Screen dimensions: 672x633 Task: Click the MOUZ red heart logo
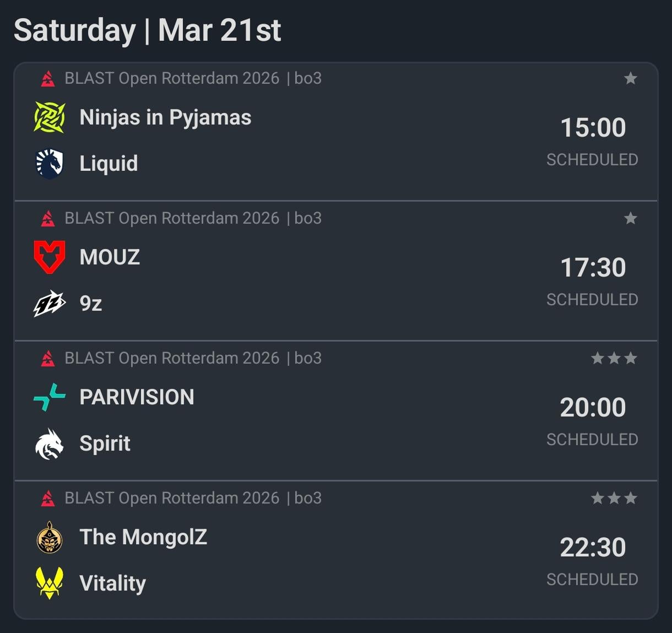(50, 257)
